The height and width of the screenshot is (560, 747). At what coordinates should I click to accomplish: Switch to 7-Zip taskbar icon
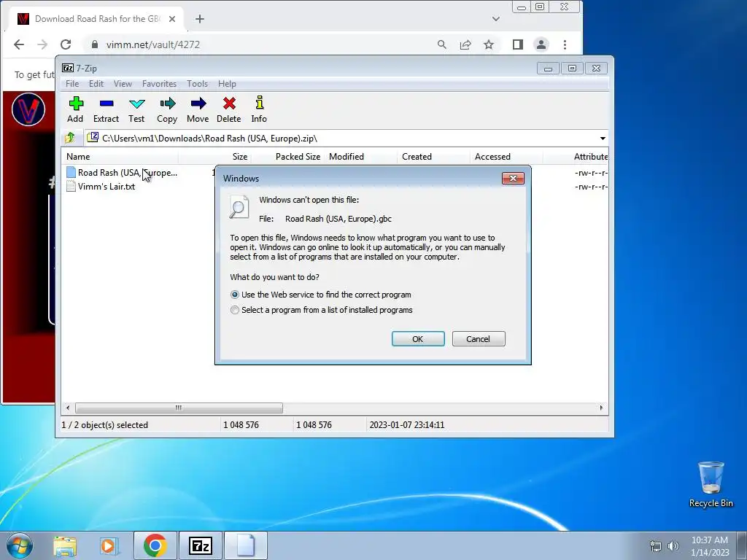pyautogui.click(x=200, y=545)
